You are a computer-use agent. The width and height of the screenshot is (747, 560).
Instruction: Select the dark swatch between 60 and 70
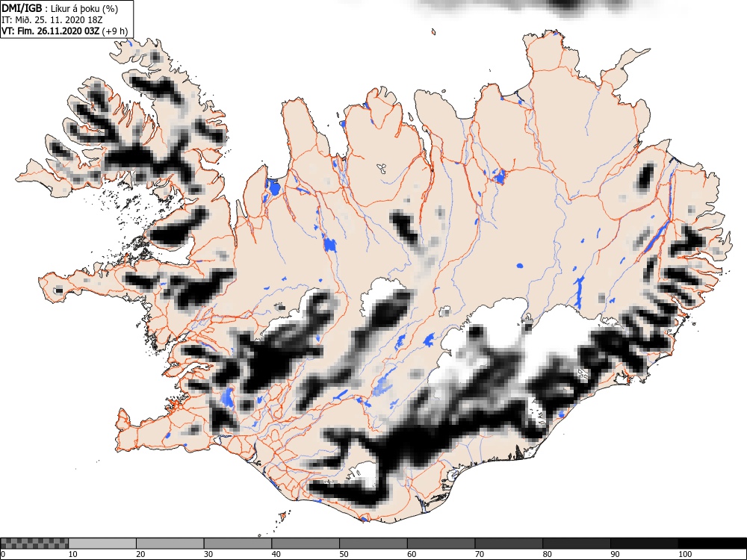[x=441, y=544]
